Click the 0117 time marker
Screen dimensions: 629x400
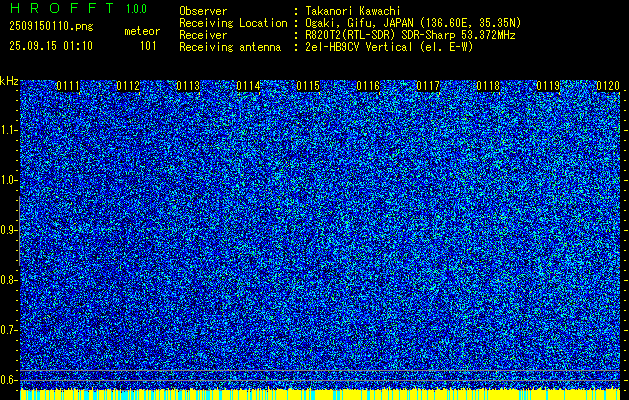pos(428,86)
